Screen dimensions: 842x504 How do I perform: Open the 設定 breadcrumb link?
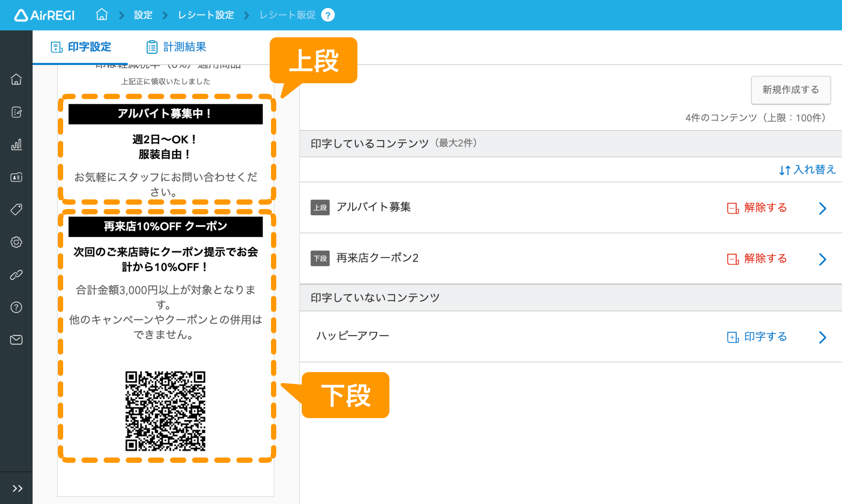coord(143,15)
